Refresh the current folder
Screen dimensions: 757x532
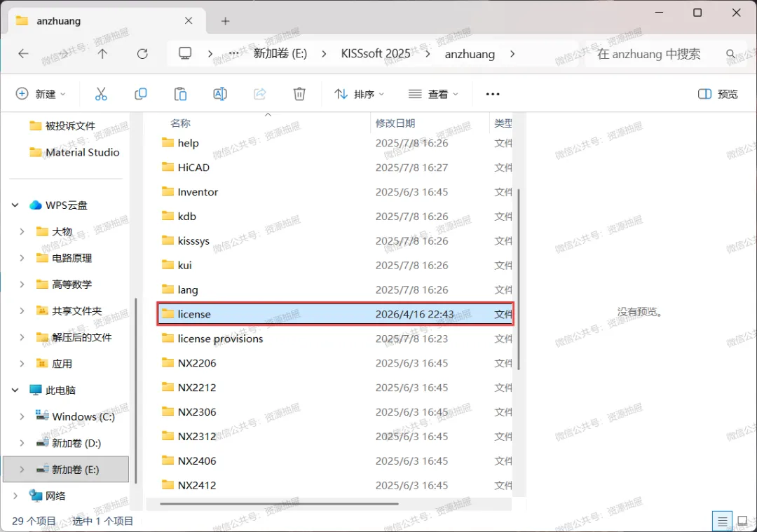[x=142, y=53]
